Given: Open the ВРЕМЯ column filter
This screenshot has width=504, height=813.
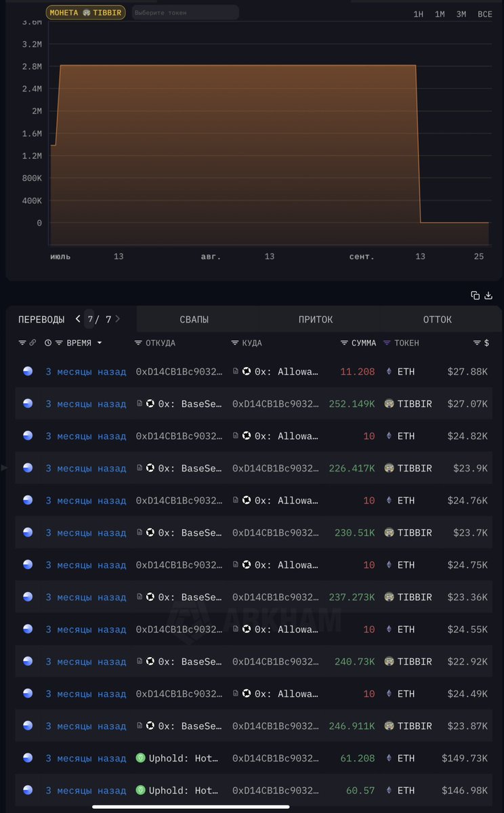Looking at the screenshot, I should point(59,343).
